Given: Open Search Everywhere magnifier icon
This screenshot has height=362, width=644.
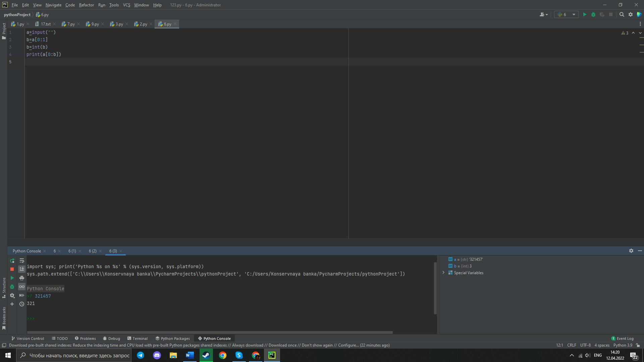Looking at the screenshot, I should coord(622,14).
